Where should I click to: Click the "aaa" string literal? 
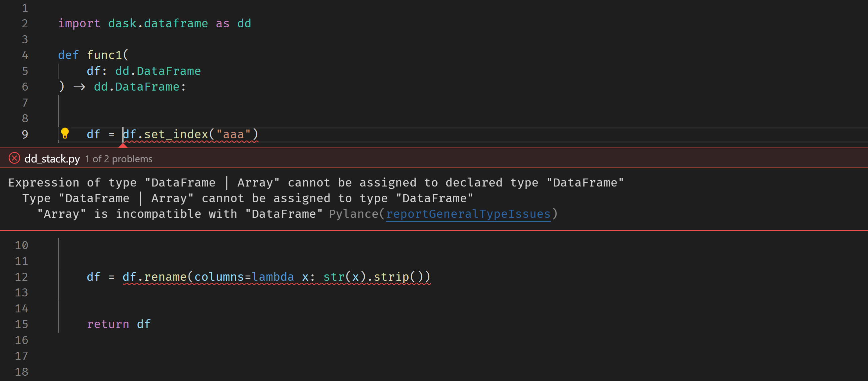(x=233, y=135)
